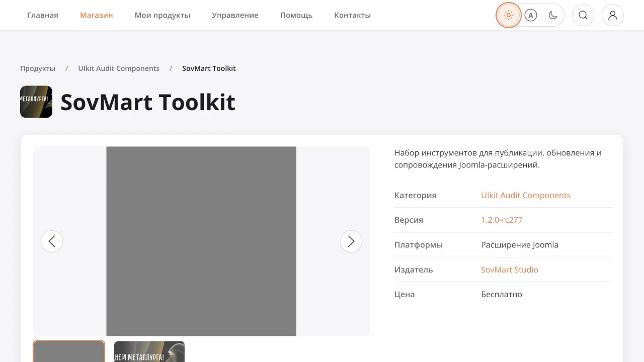
Task: Click the Версия label
Action: 409,220
